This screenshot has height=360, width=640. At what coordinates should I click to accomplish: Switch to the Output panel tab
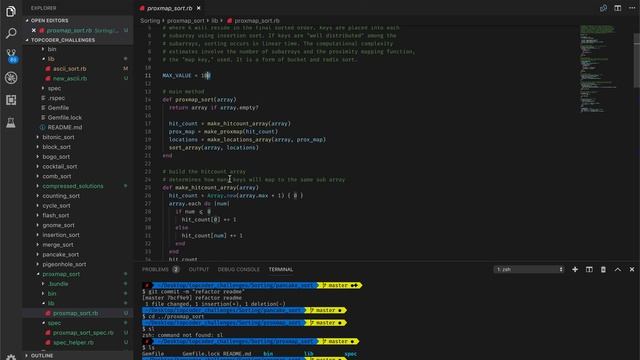click(199, 269)
